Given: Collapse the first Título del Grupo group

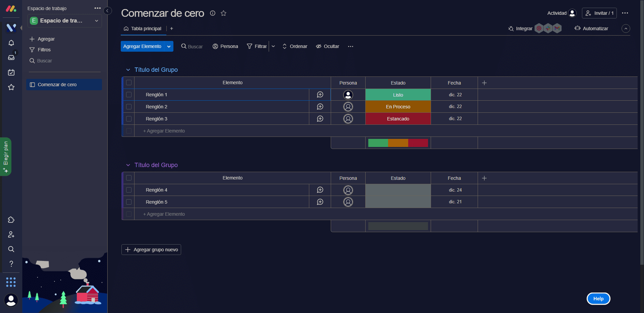Looking at the screenshot, I should [x=128, y=70].
